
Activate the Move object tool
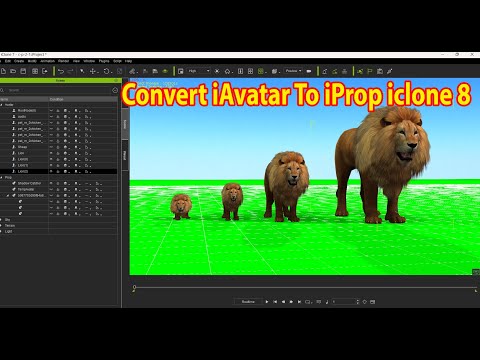point(93,71)
